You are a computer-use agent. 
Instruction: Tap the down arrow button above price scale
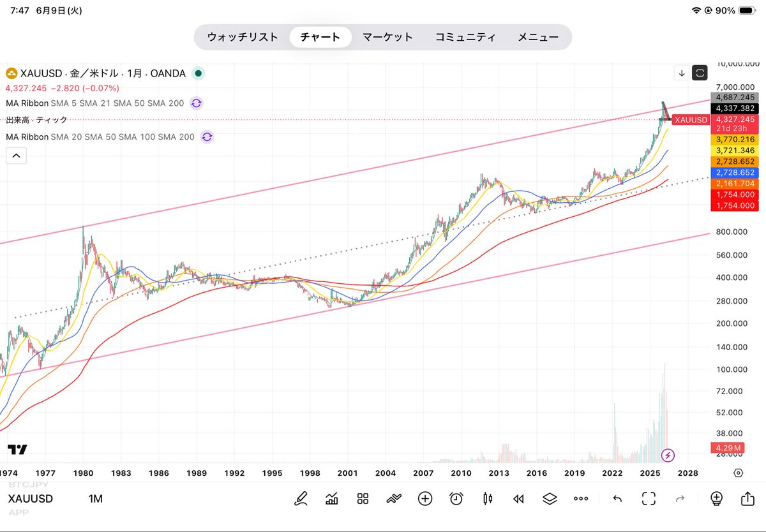coord(682,73)
